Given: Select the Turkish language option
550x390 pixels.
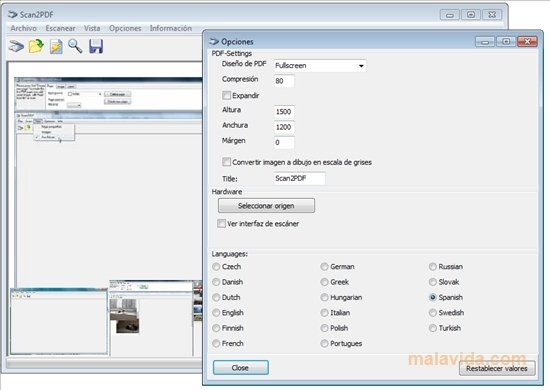Looking at the screenshot, I should point(433,328).
